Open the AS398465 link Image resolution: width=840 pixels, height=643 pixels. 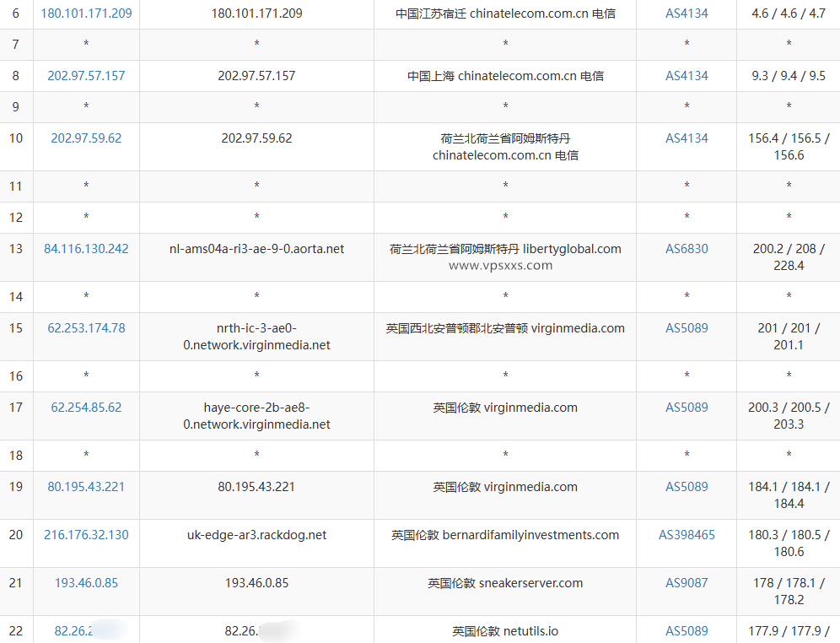687,535
